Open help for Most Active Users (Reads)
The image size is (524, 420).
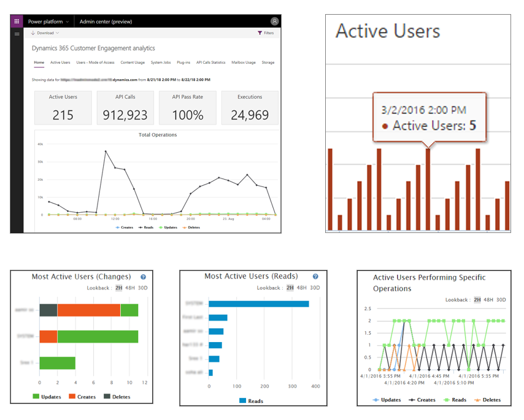(x=315, y=276)
